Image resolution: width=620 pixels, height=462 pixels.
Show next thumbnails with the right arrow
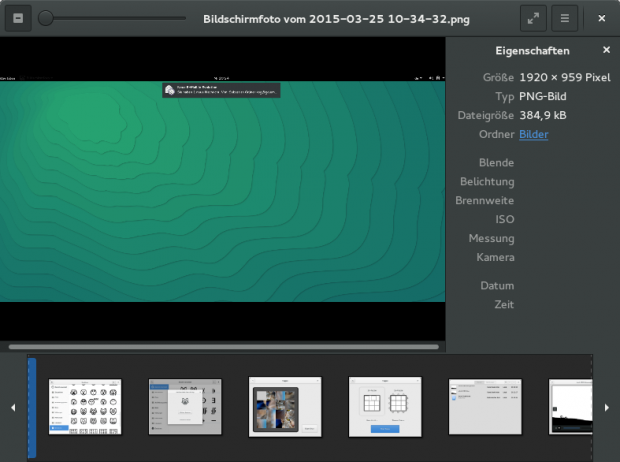coord(607,407)
